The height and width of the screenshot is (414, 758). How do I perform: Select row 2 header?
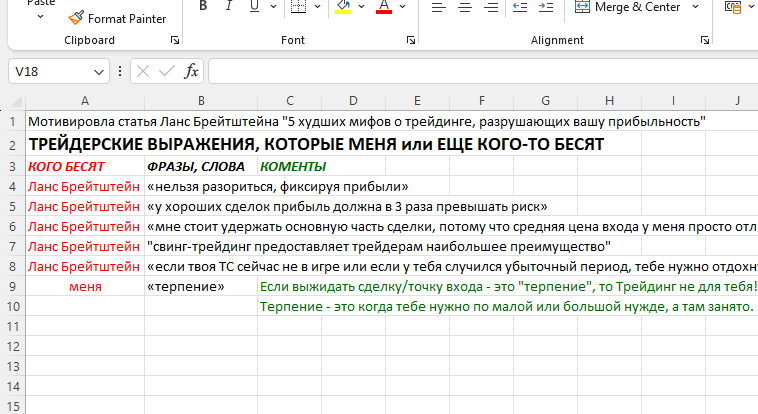(x=13, y=145)
